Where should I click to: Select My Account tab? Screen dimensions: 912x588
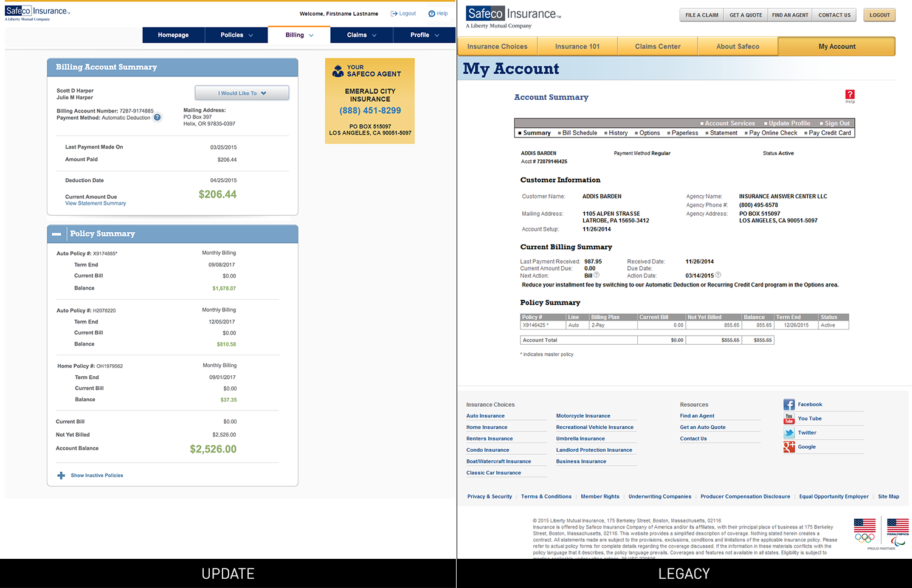click(x=837, y=46)
